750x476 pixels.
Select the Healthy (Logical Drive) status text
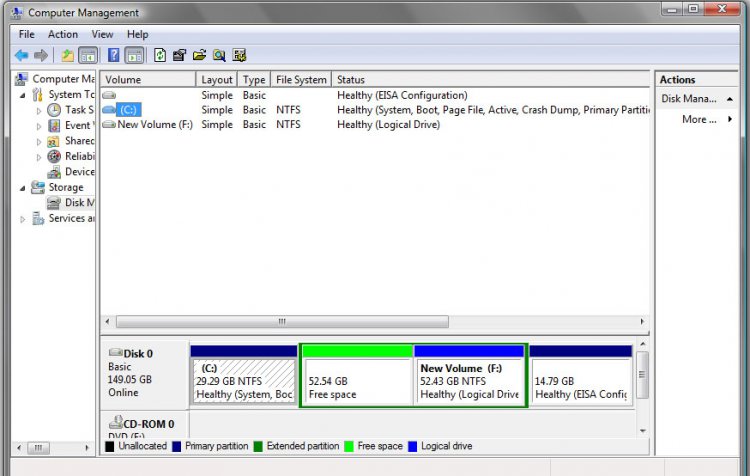(388, 124)
